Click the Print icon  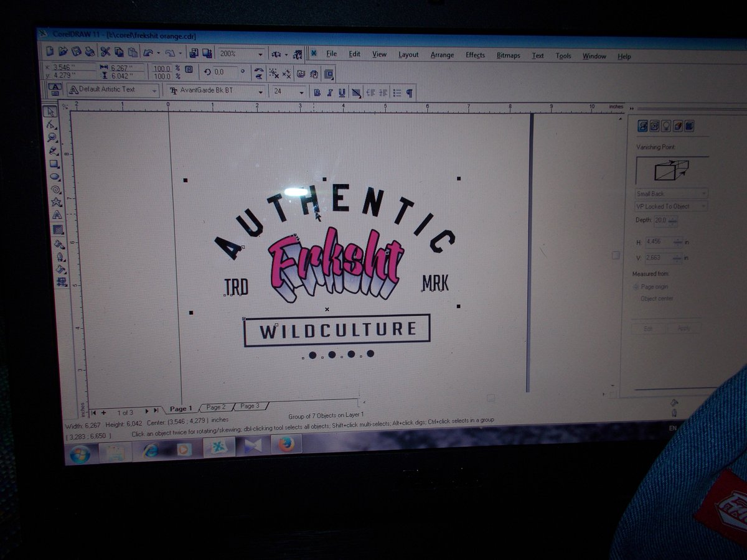89,52
